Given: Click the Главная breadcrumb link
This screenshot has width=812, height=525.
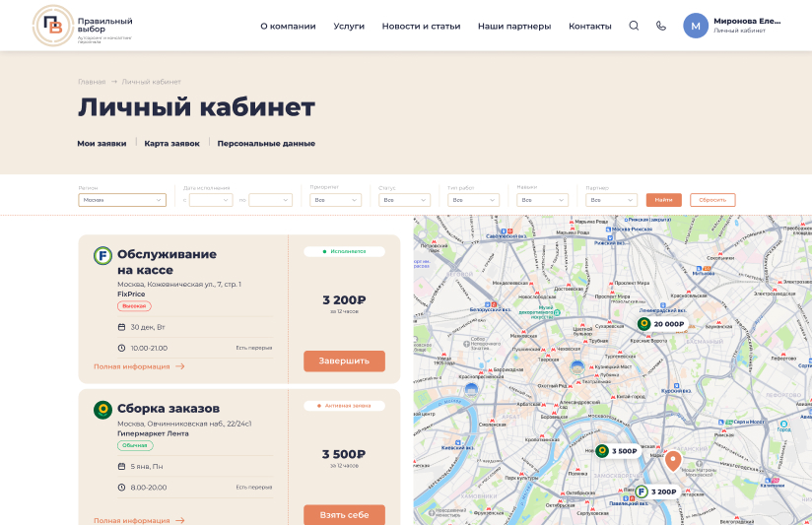Looking at the screenshot, I should (x=92, y=82).
